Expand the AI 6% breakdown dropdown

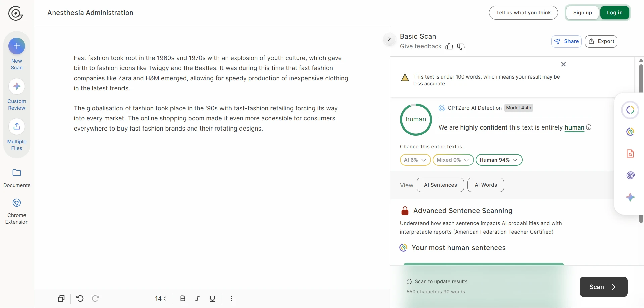[415, 160]
